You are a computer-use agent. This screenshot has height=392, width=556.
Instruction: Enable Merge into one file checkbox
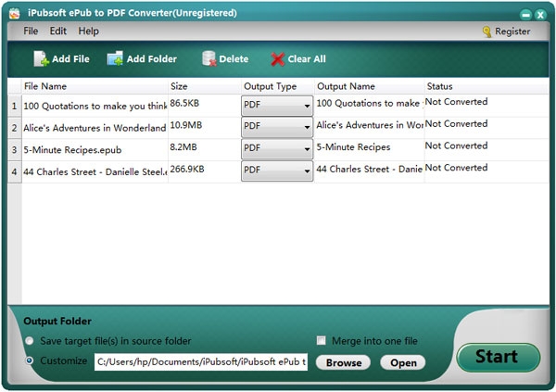tap(321, 340)
